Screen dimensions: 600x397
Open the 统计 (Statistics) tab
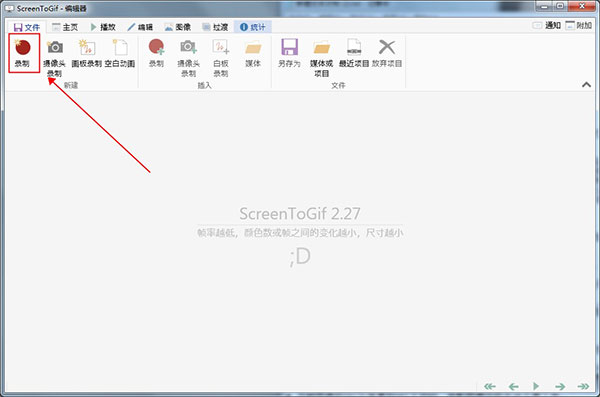coord(253,27)
